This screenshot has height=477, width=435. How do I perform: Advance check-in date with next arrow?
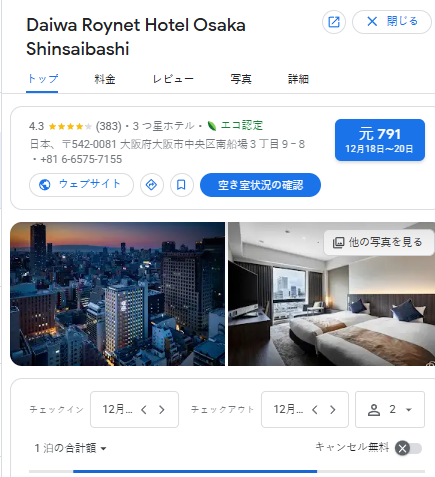tap(162, 409)
